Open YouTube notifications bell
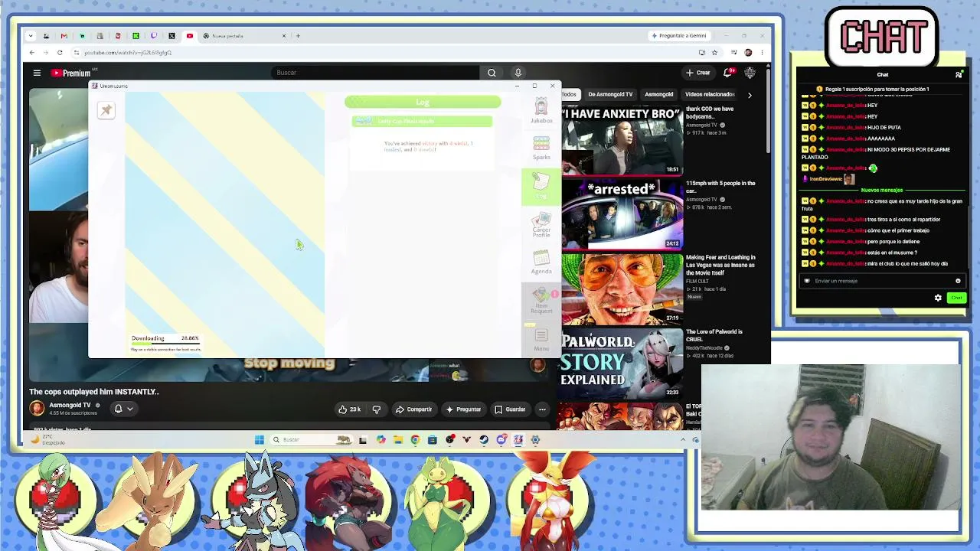 pos(728,73)
